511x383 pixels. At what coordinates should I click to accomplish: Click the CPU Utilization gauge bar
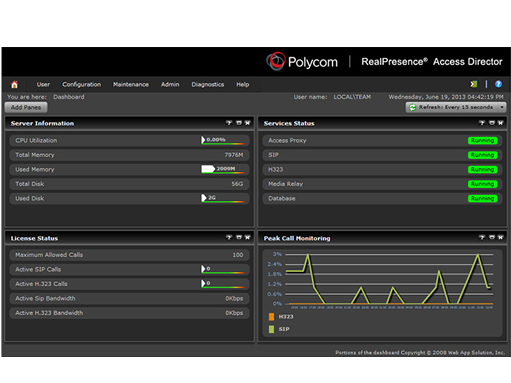click(223, 140)
